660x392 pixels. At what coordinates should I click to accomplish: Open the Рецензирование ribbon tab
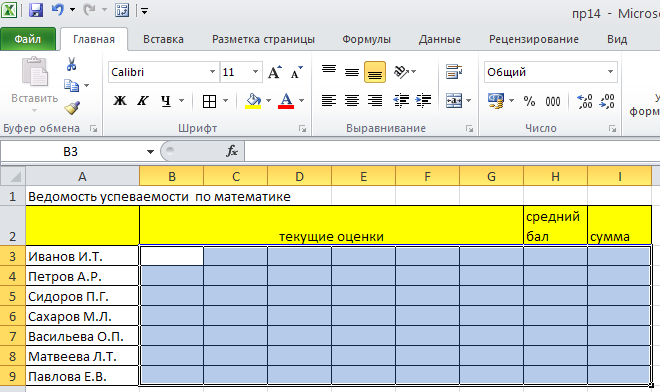[534, 39]
